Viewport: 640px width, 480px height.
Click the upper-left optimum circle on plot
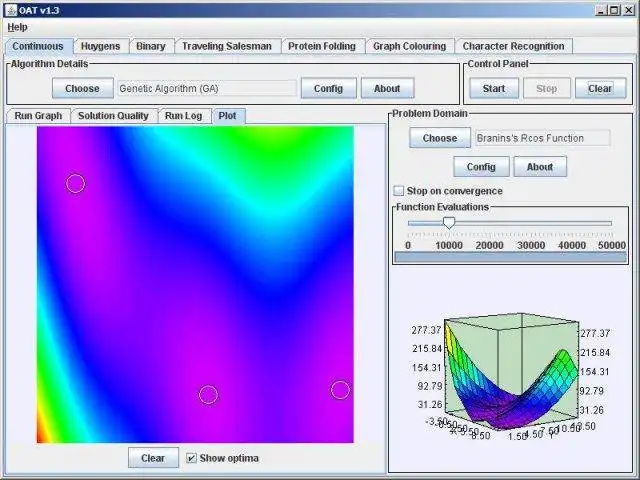76,183
